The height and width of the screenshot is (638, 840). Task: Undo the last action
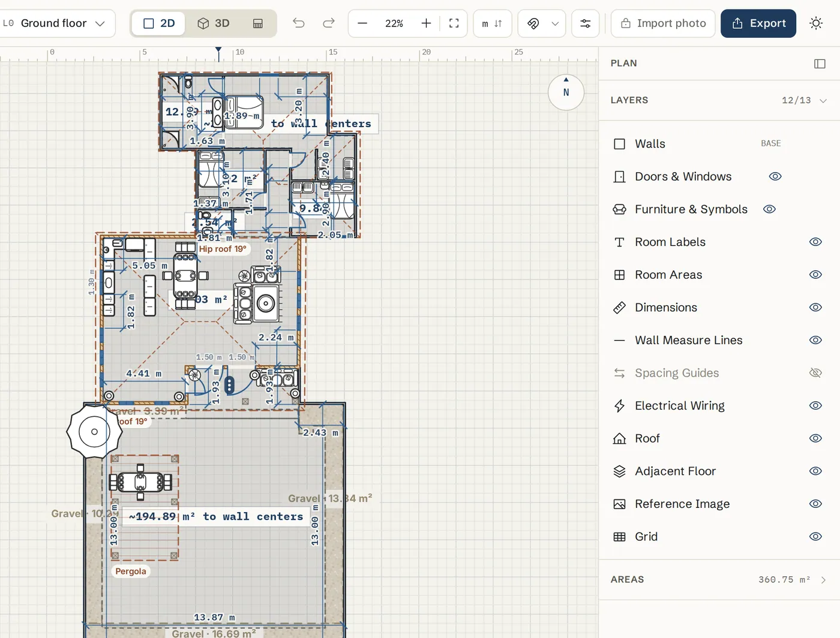299,23
